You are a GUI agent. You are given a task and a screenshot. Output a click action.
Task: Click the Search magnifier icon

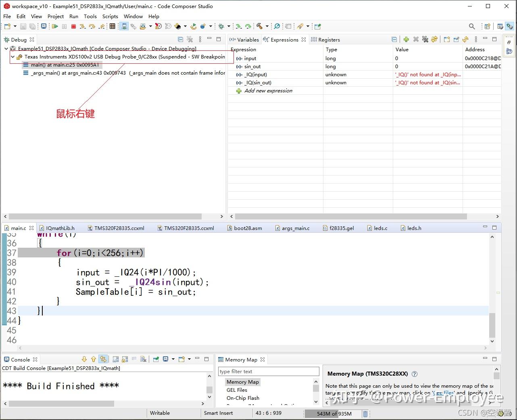(x=471, y=26)
